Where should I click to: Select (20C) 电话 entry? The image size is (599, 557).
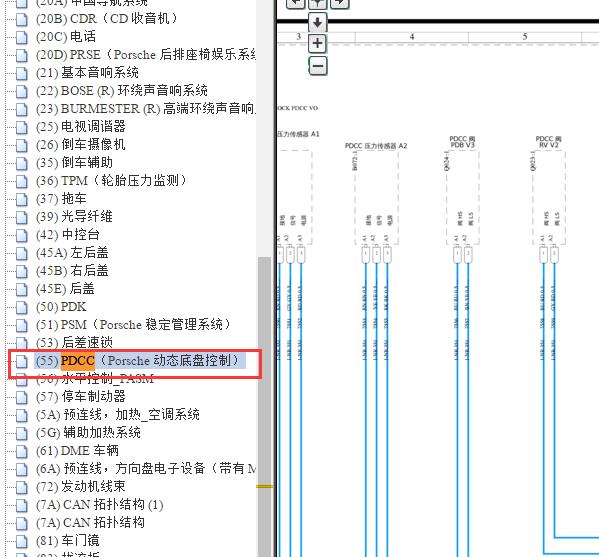pyautogui.click(x=66, y=36)
